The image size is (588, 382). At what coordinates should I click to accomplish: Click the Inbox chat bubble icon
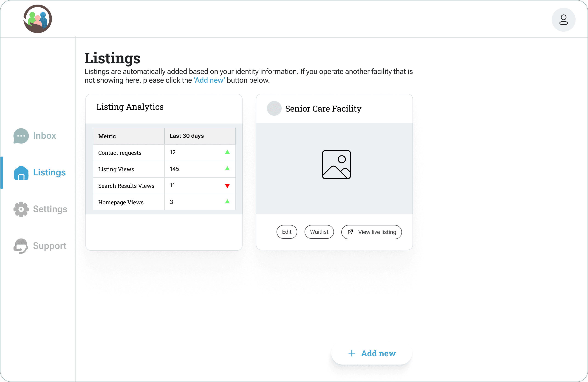[x=21, y=136]
